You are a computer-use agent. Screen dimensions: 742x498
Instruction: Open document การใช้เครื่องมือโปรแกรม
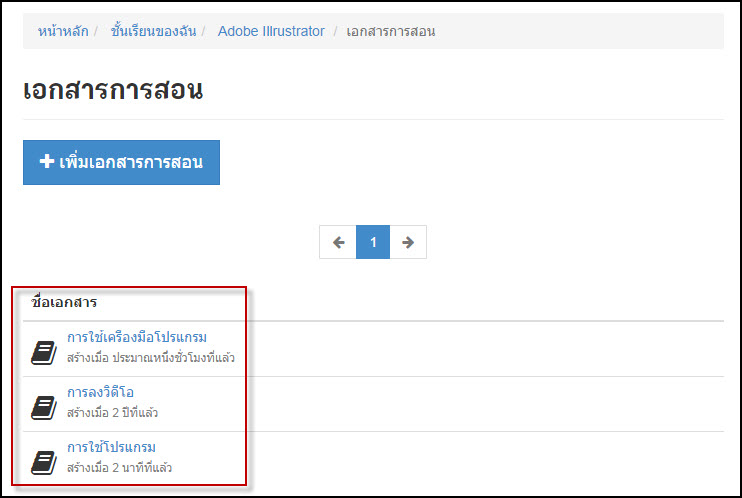click(x=137, y=338)
